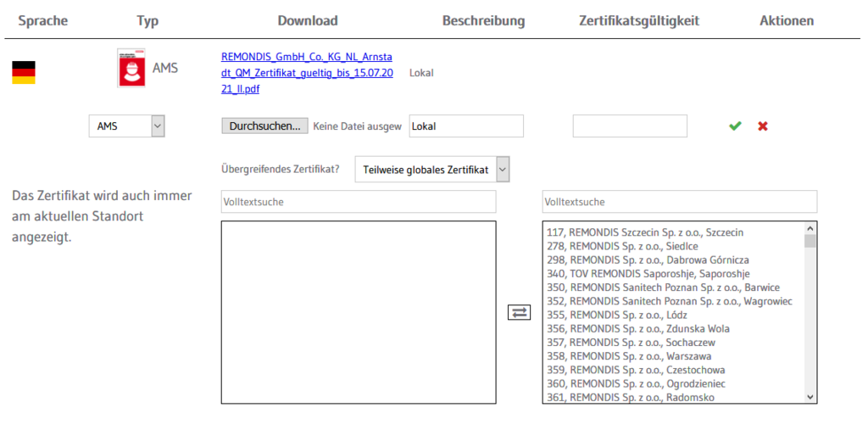Click the Download column header
Image resolution: width=868 pixels, height=430 pixels.
308,21
